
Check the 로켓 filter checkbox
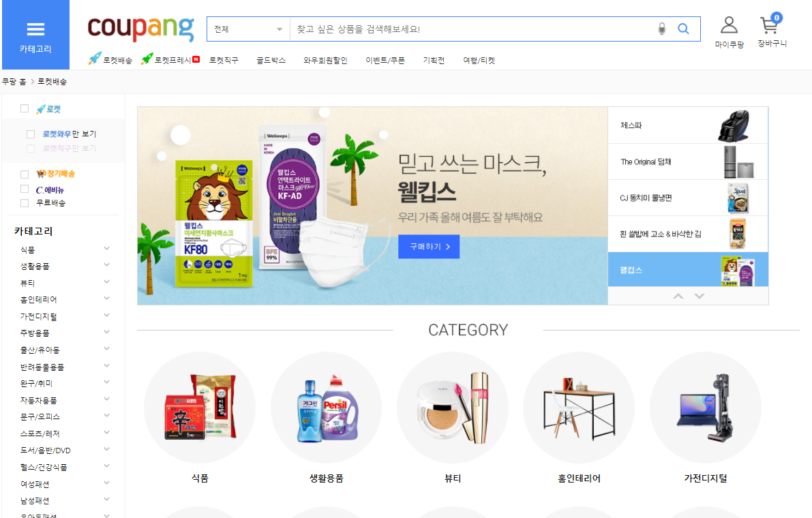click(x=25, y=108)
